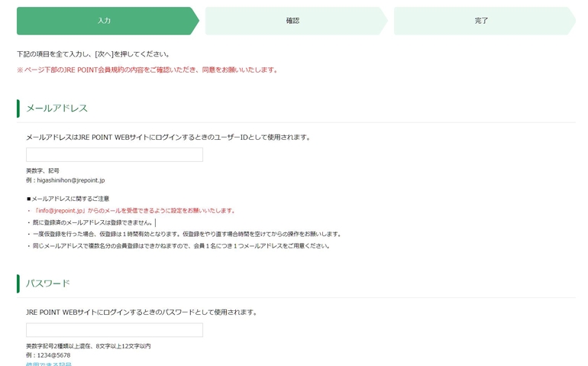Select the 確認 step tab
The image size is (588, 366).
pos(296,21)
